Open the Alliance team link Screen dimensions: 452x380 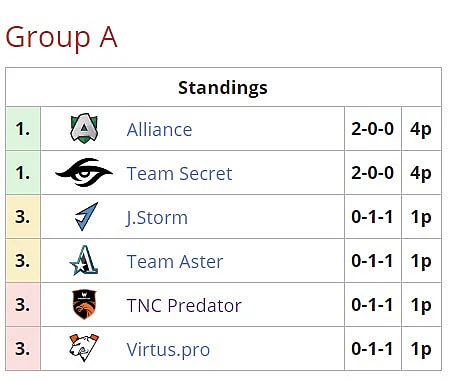coord(159,129)
